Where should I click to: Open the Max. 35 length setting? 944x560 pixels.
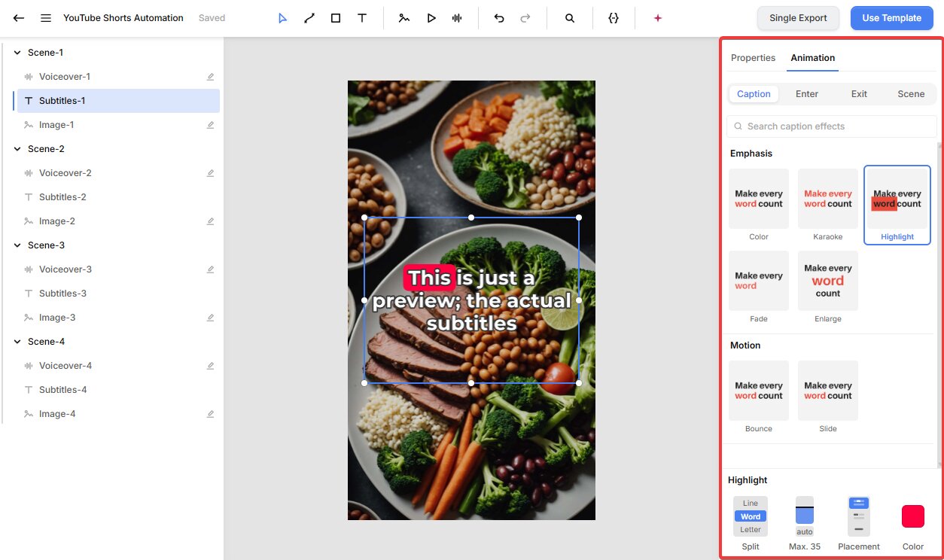[x=805, y=516]
